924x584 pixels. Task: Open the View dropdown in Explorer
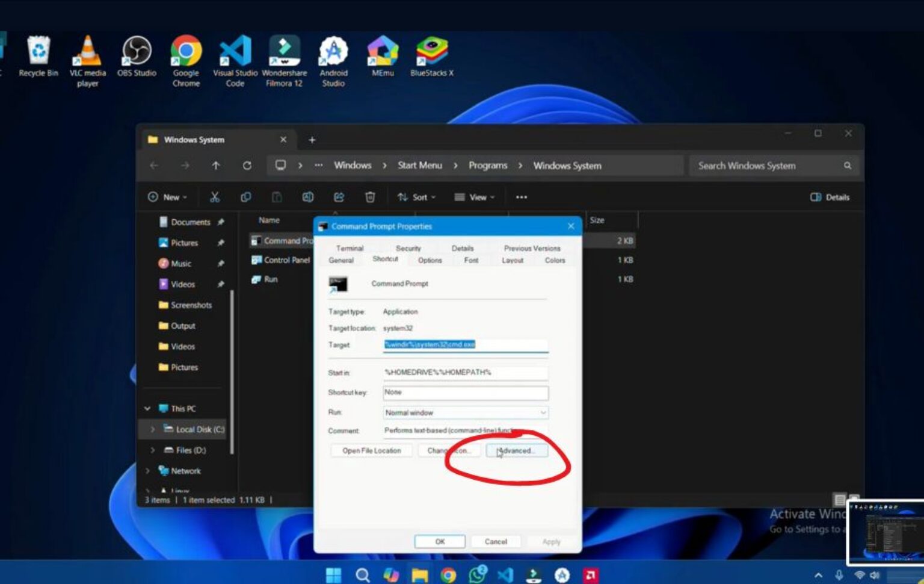[475, 197]
